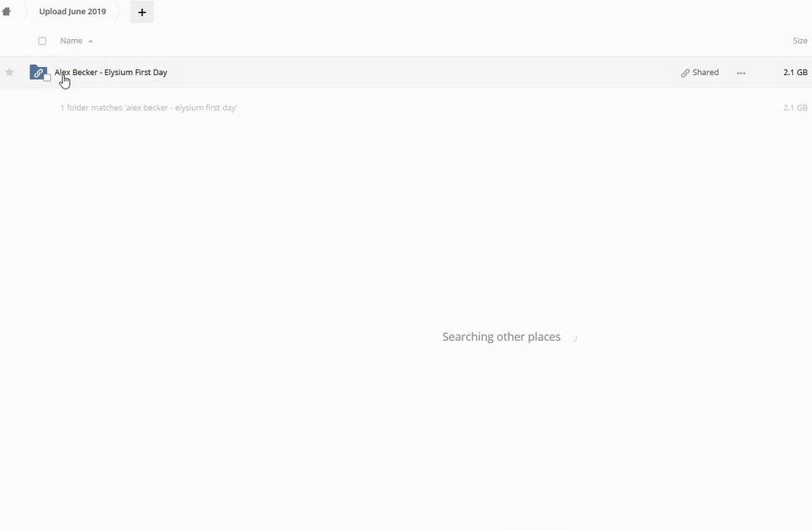Click the loading spinner beside Searching other places
Viewport: 812px width, 530px height.
[574, 338]
